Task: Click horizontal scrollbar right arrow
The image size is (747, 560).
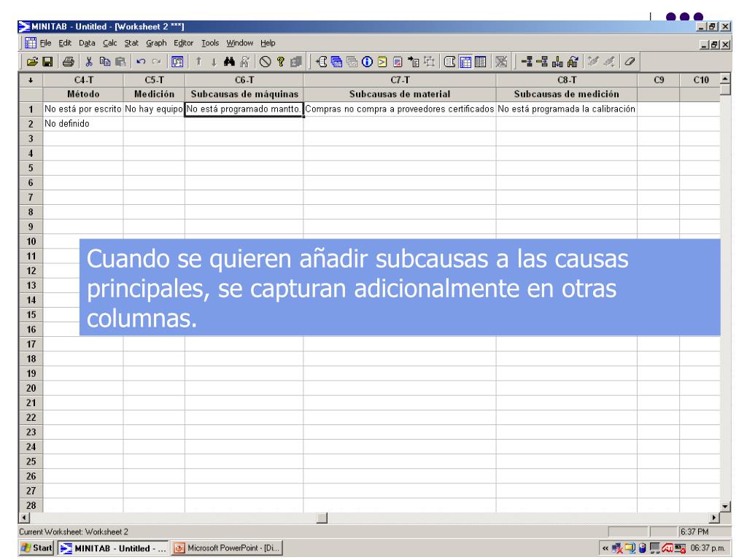Action: 714,518
